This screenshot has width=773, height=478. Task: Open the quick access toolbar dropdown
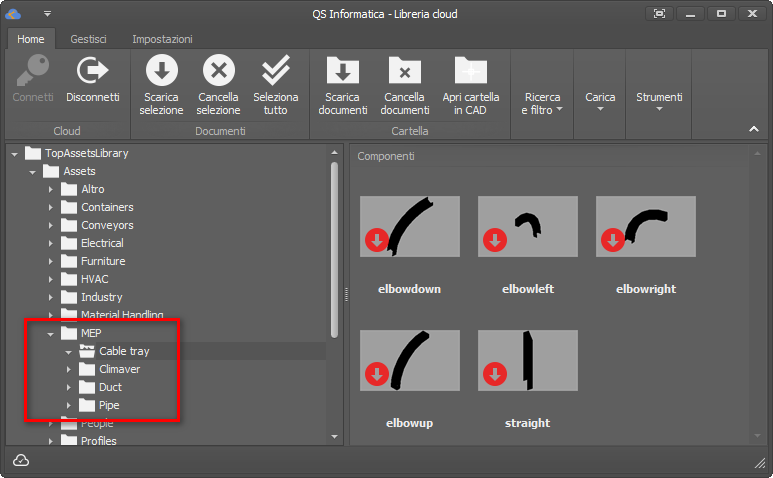tap(47, 14)
